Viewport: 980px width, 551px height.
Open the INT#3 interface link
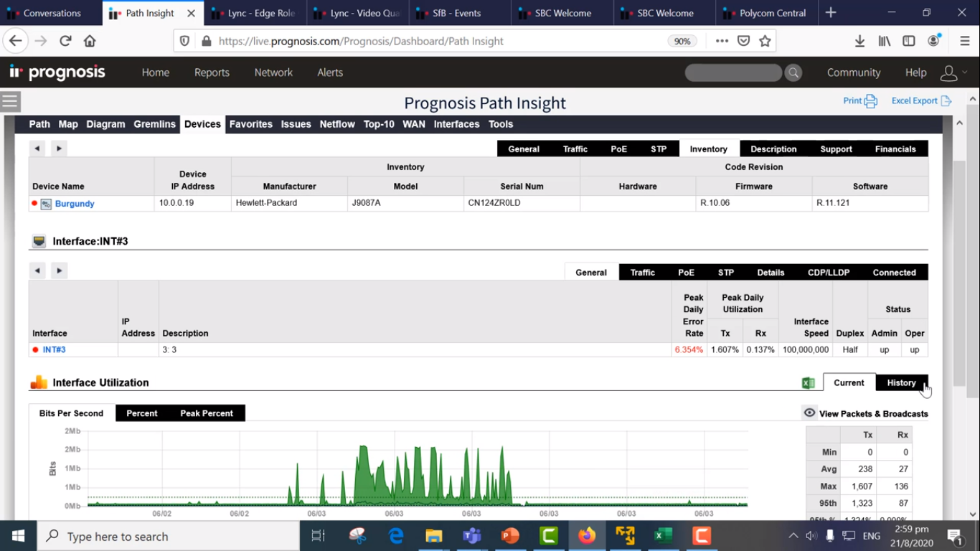click(54, 350)
